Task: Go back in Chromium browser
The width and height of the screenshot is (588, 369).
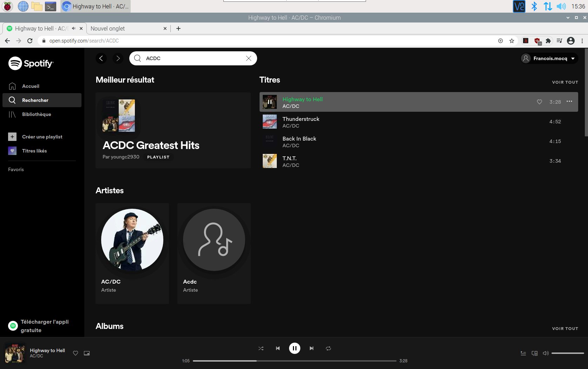Action: pyautogui.click(x=7, y=41)
